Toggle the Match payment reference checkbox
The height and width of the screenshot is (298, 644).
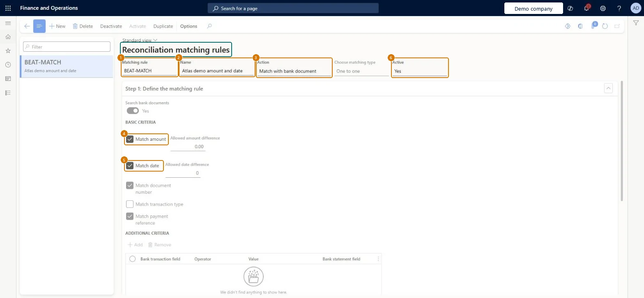click(130, 216)
